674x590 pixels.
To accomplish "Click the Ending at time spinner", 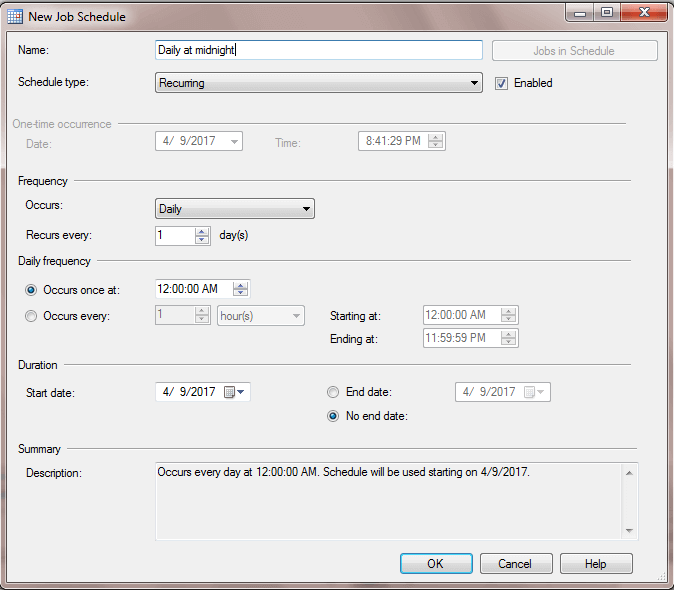I will 508,338.
